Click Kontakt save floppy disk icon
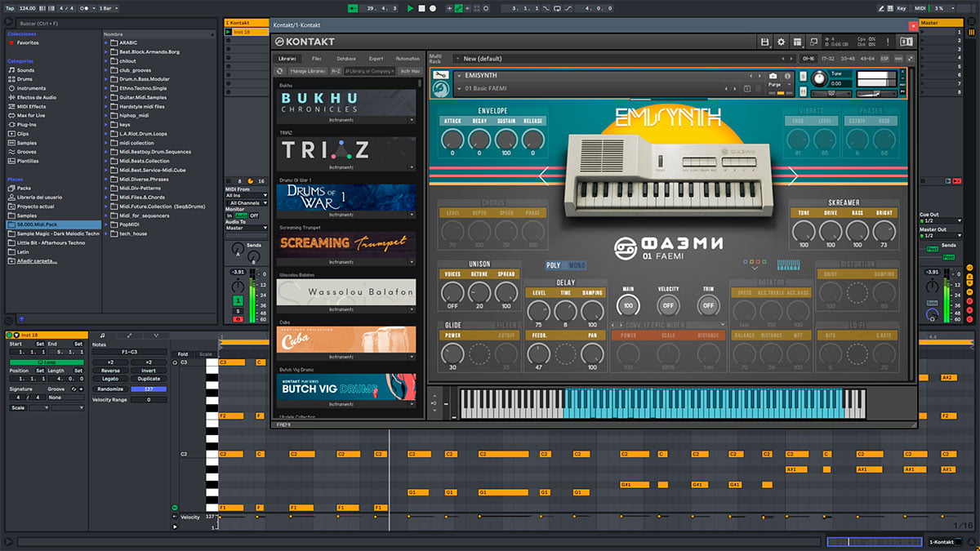Image resolution: width=980 pixels, height=551 pixels. coord(764,42)
